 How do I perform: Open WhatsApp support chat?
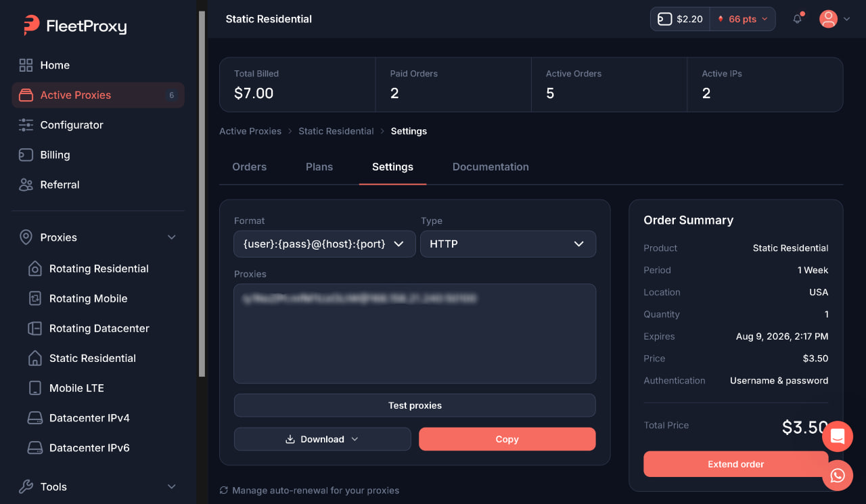[838, 476]
